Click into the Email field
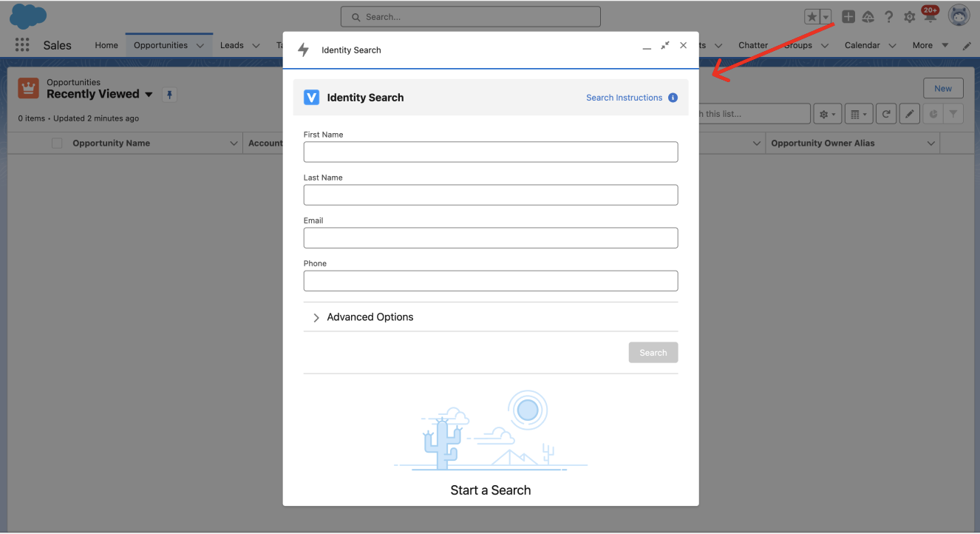980x534 pixels. (x=491, y=237)
